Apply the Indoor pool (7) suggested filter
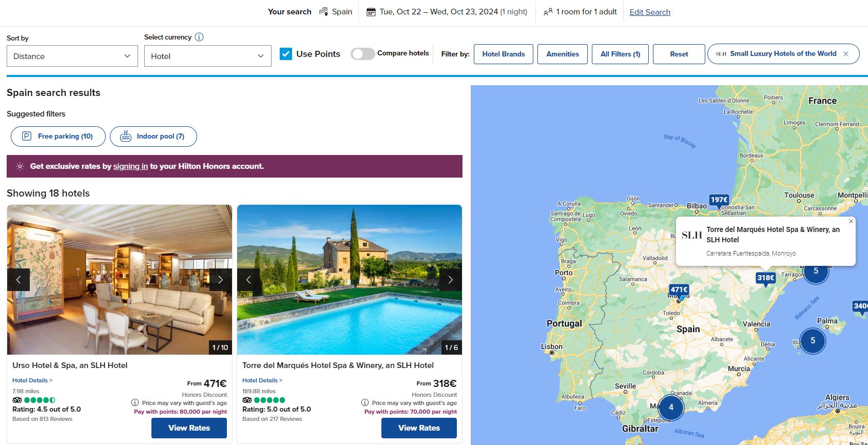The image size is (868, 445). (x=153, y=137)
